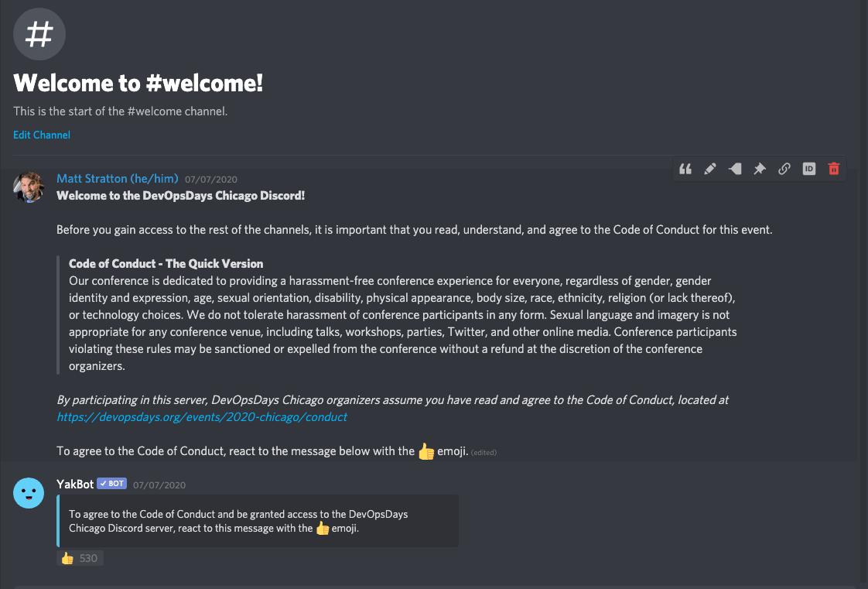868x589 pixels.
Task: Click the YakBot avatar
Action: [x=29, y=493]
